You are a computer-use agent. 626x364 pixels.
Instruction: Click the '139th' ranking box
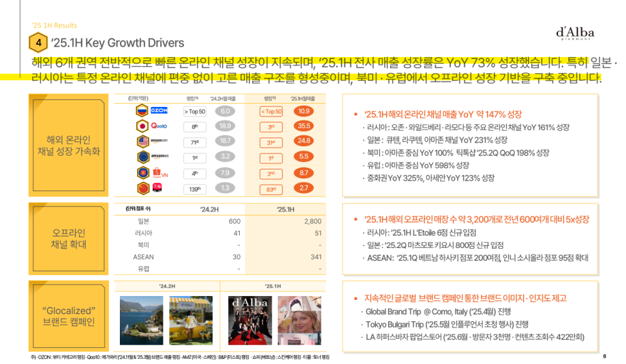coord(195,189)
